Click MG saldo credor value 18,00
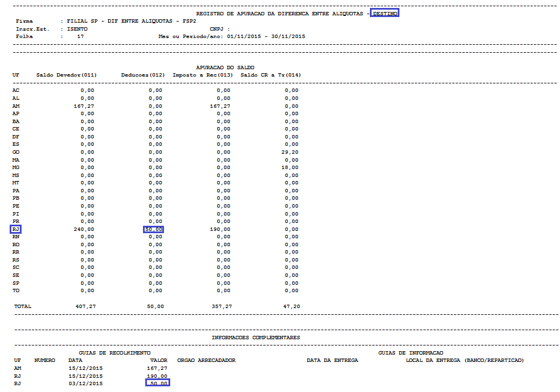Image resolution: width=560 pixels, height=392 pixels. coord(289,167)
